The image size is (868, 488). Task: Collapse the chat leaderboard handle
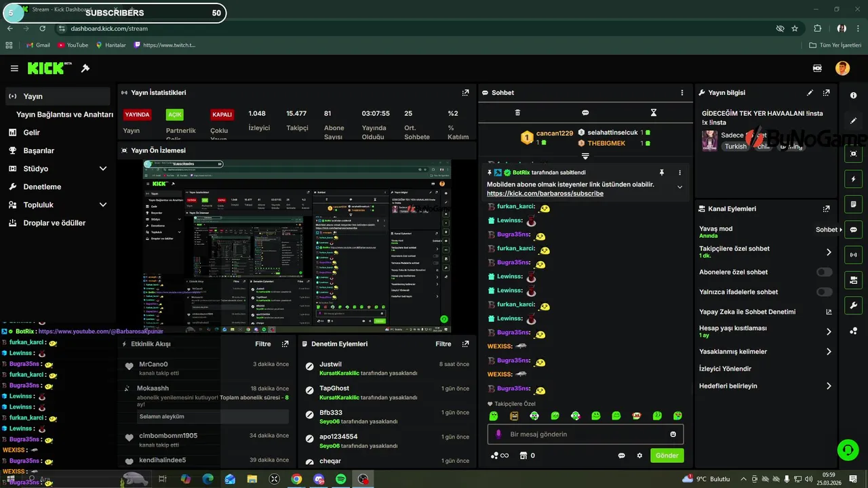pyautogui.click(x=585, y=156)
